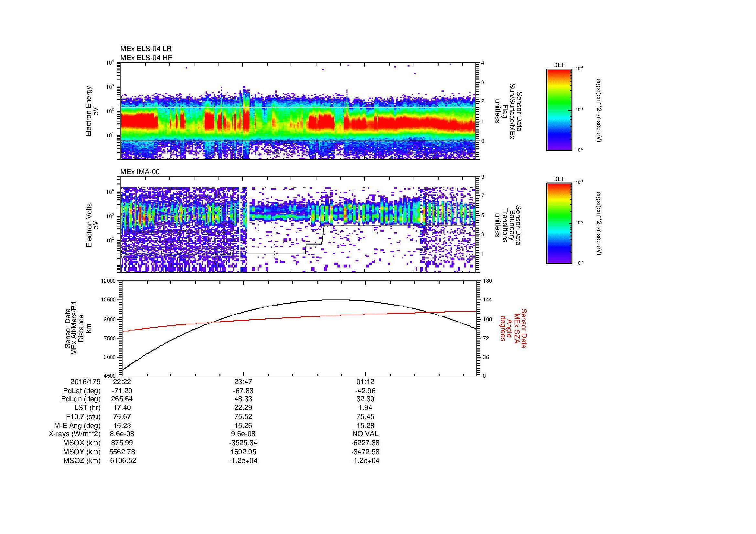Click the PdLat value '-67.83'
Screen dimensions: 756x534
[x=243, y=391]
